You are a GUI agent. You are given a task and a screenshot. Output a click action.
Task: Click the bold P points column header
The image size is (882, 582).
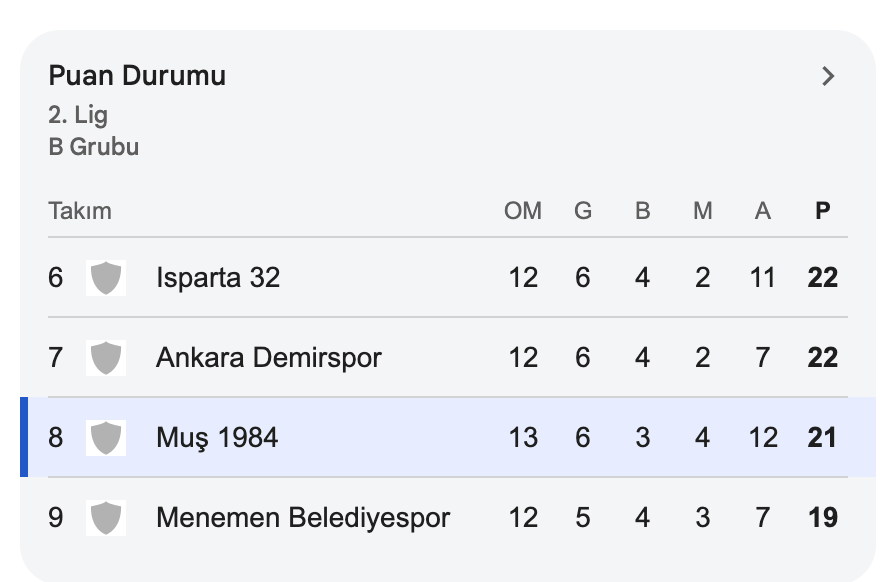(x=823, y=211)
